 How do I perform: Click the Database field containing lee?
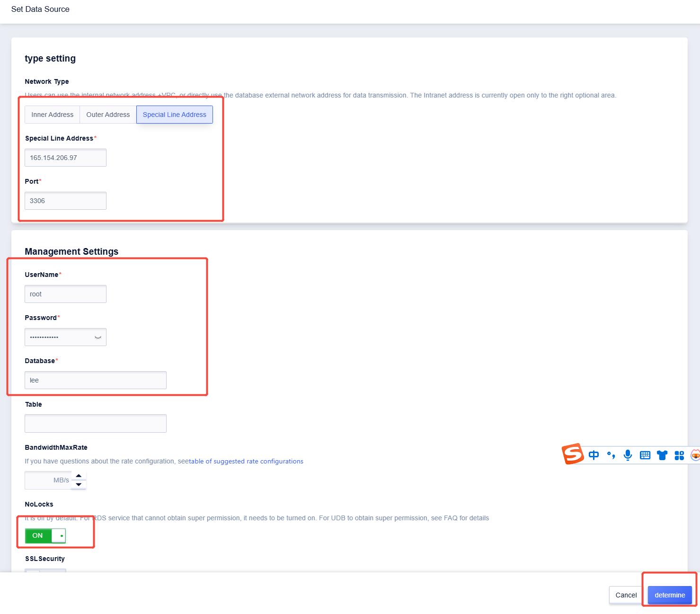click(96, 380)
